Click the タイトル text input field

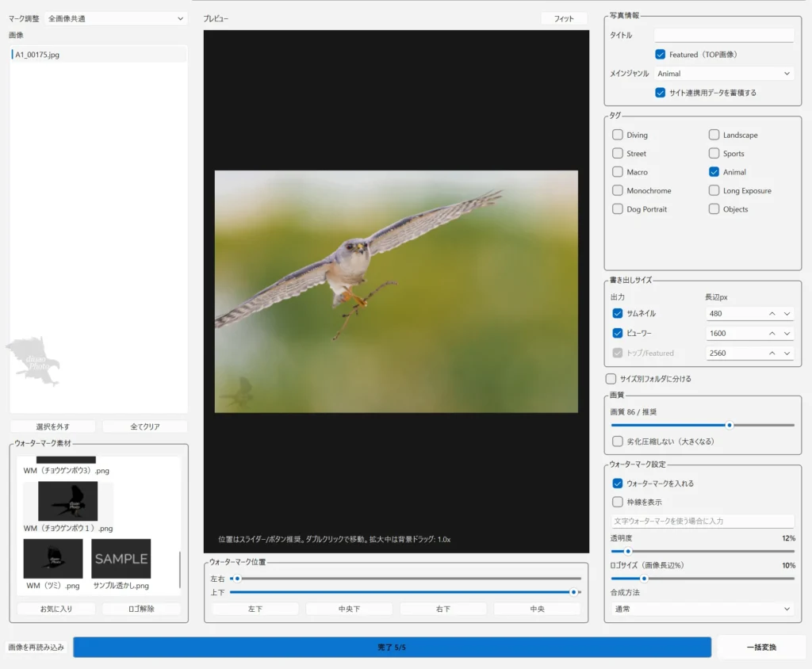724,35
